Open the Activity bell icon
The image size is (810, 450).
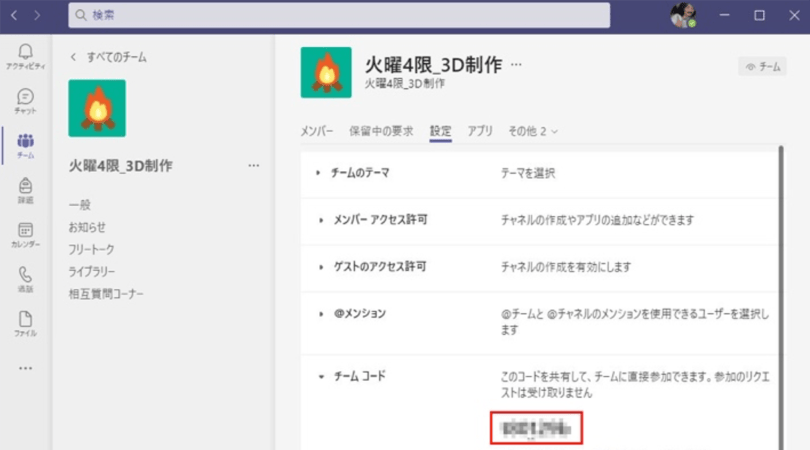[x=25, y=56]
